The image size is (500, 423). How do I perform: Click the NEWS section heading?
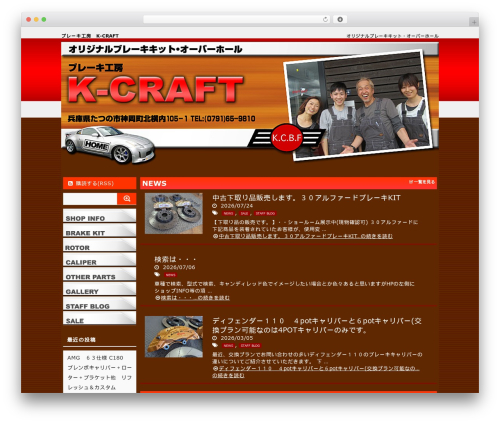click(154, 183)
